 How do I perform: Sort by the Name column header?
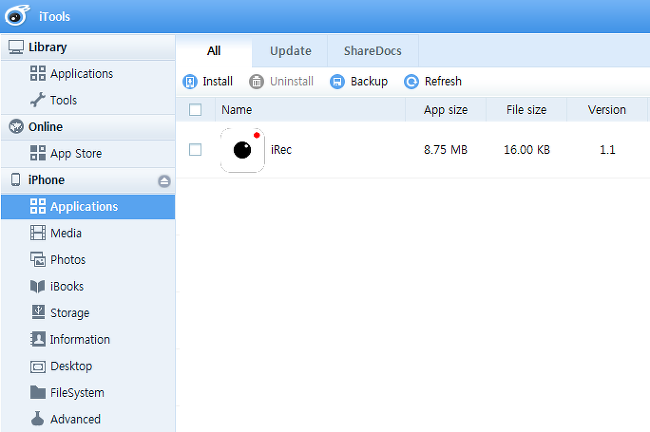310,110
